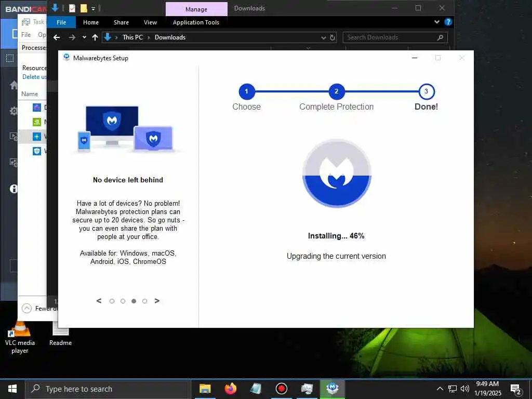
Task: Click step 1 Choose circle
Action: 247,91
